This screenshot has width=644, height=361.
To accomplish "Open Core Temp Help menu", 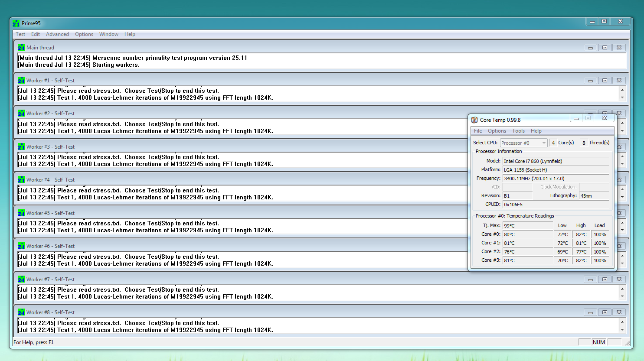I will pyautogui.click(x=536, y=131).
